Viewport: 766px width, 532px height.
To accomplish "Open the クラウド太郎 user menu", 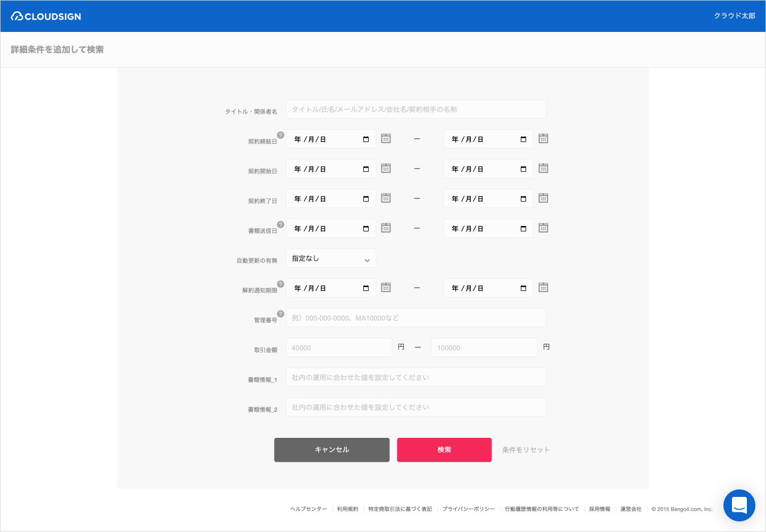I will pos(735,16).
